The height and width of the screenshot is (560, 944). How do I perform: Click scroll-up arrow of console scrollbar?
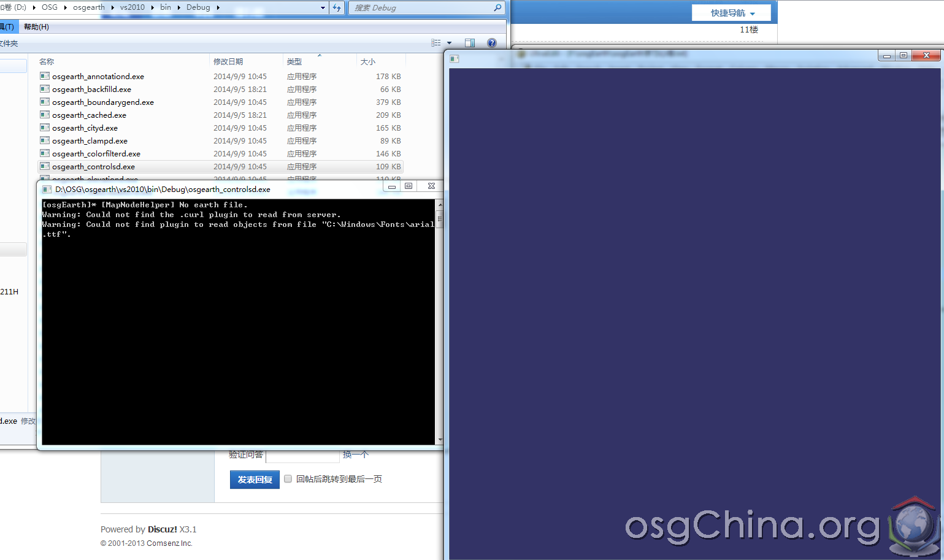pos(440,204)
